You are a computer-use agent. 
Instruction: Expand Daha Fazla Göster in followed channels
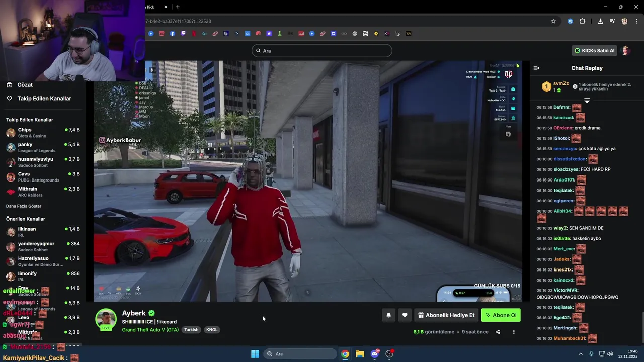pos(24,206)
